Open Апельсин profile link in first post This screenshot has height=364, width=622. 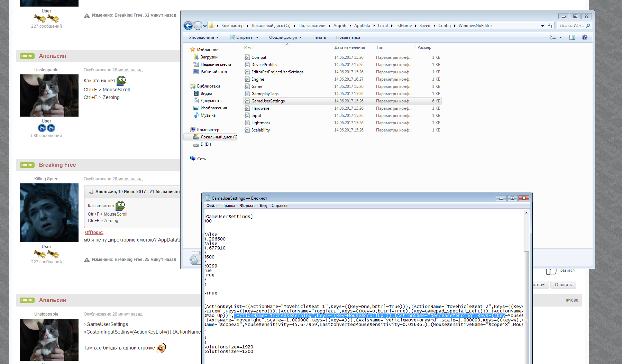tap(53, 56)
